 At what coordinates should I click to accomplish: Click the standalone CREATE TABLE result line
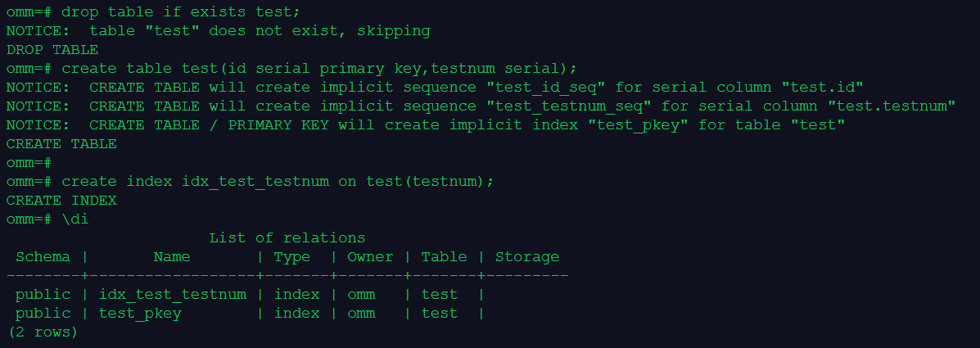(x=61, y=144)
